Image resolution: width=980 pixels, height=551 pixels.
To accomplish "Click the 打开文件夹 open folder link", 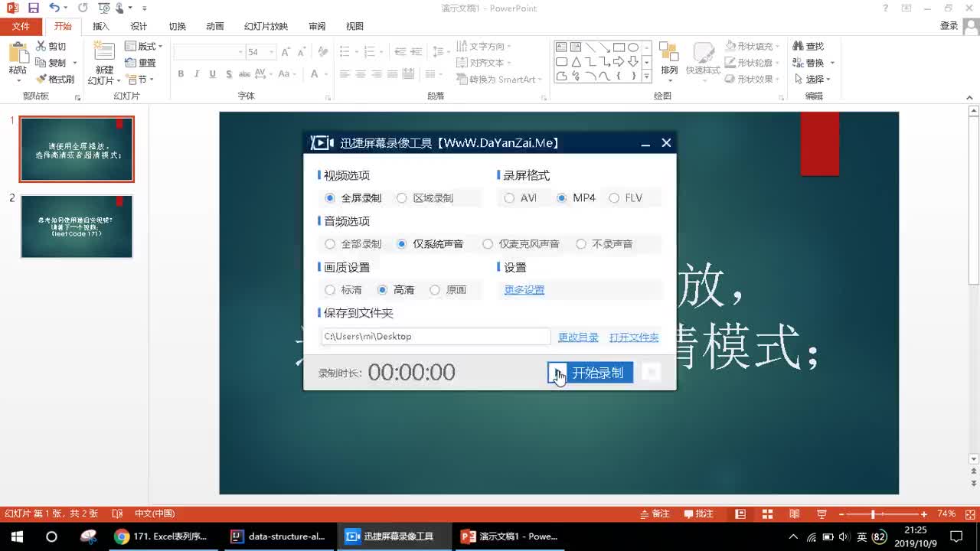I will point(634,337).
